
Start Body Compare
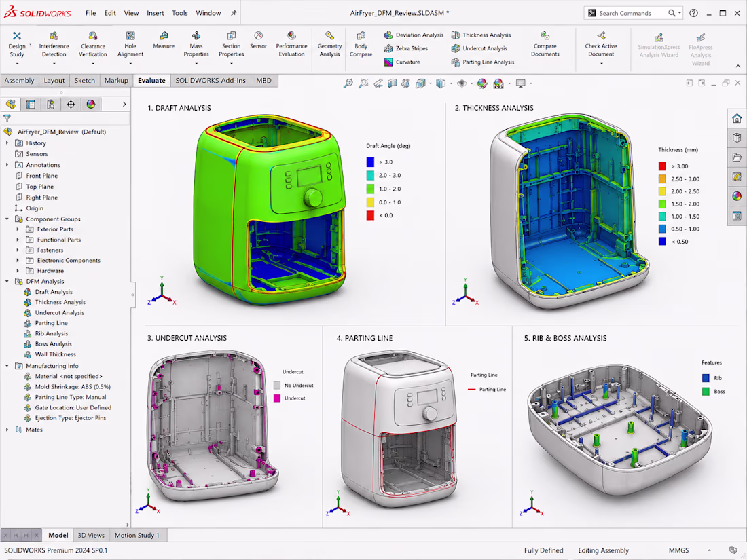[x=361, y=44]
